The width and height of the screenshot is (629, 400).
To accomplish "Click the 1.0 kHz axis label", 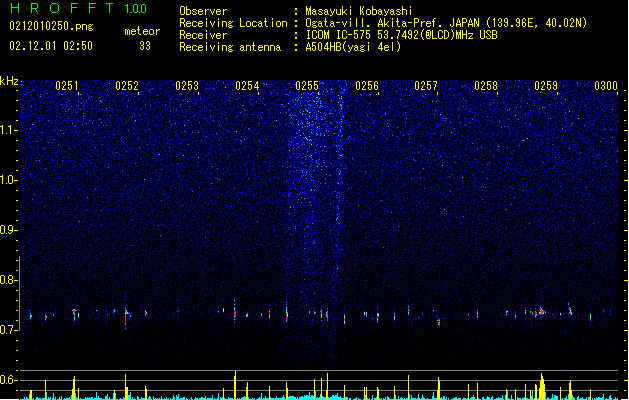I will coord(9,180).
